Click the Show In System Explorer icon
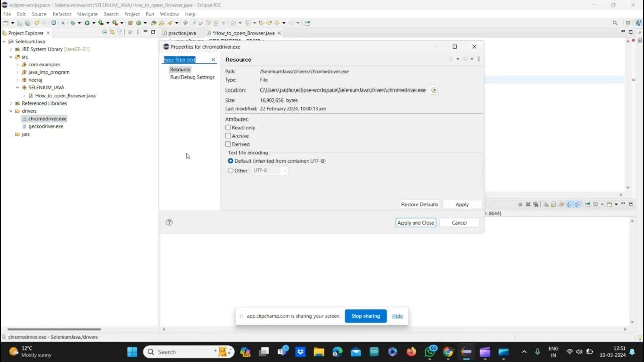 (433, 90)
